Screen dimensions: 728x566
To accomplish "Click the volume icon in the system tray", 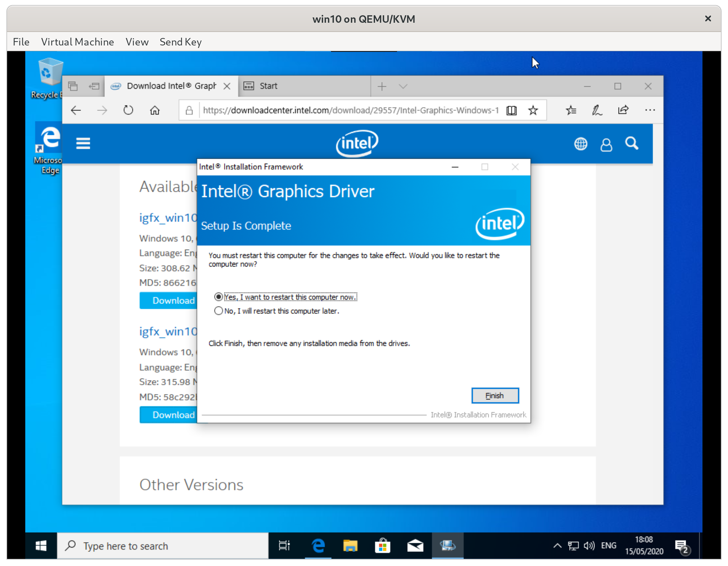I will coord(589,546).
